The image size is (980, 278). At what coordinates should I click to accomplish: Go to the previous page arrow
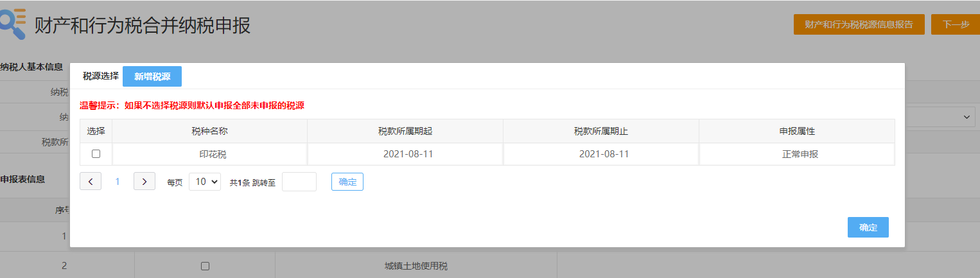click(x=91, y=182)
